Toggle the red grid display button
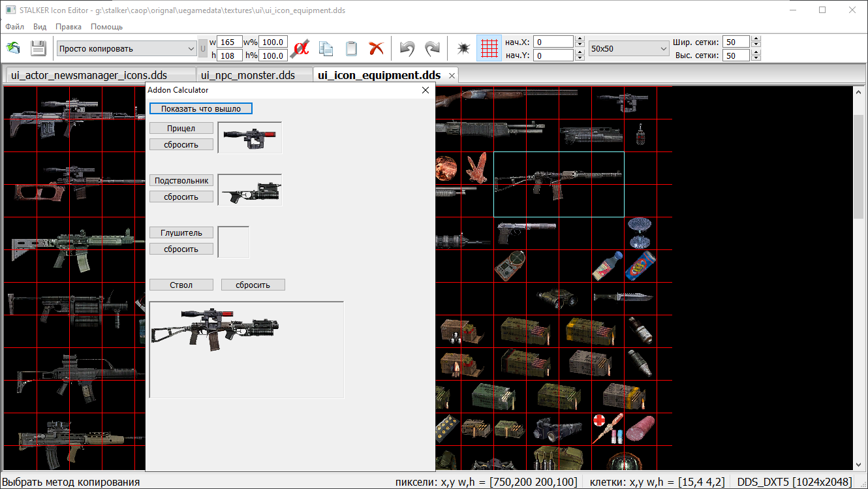The width and height of the screenshot is (868, 489). coord(489,48)
